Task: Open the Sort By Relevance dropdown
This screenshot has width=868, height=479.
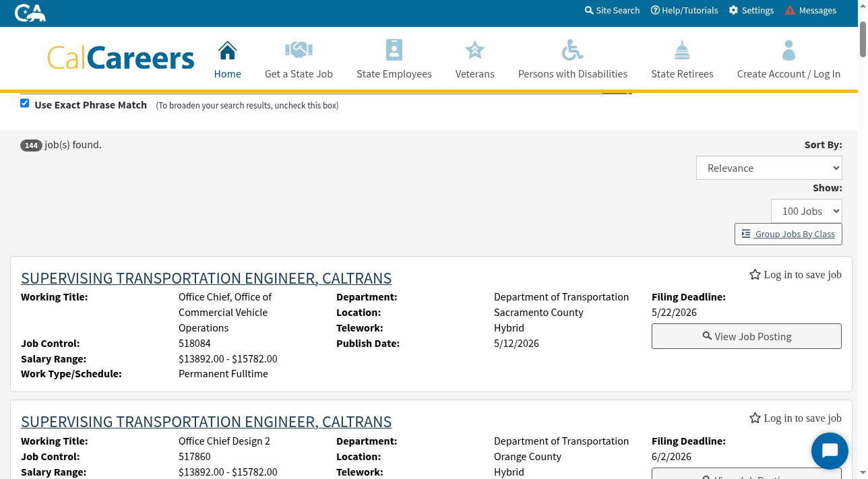Action: coord(769,168)
